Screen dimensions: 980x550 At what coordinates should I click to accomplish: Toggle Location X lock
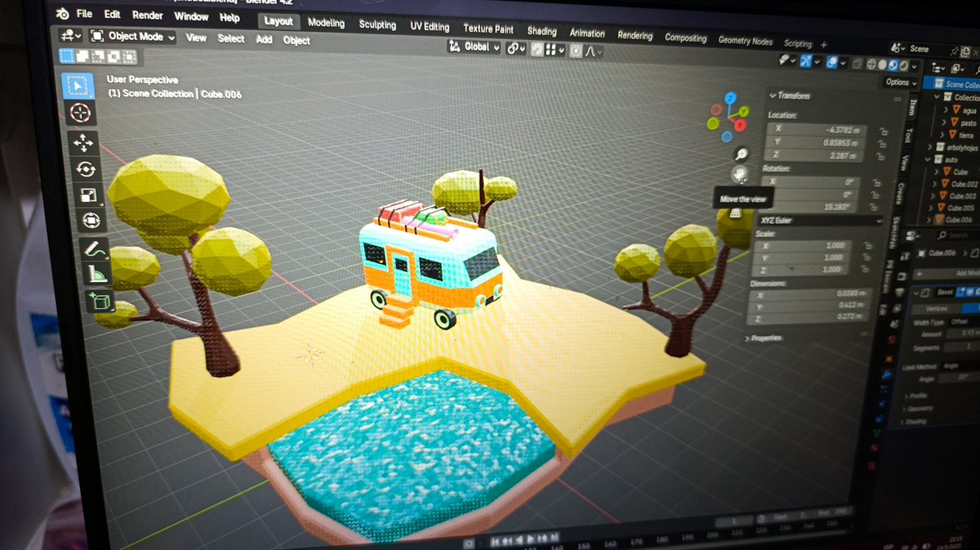[882, 131]
